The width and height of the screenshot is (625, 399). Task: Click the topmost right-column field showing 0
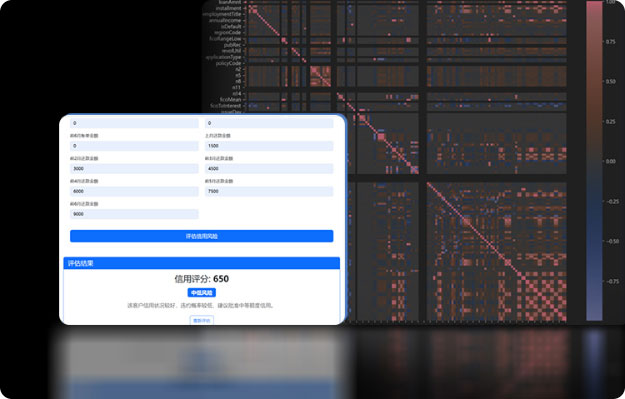[269, 123]
